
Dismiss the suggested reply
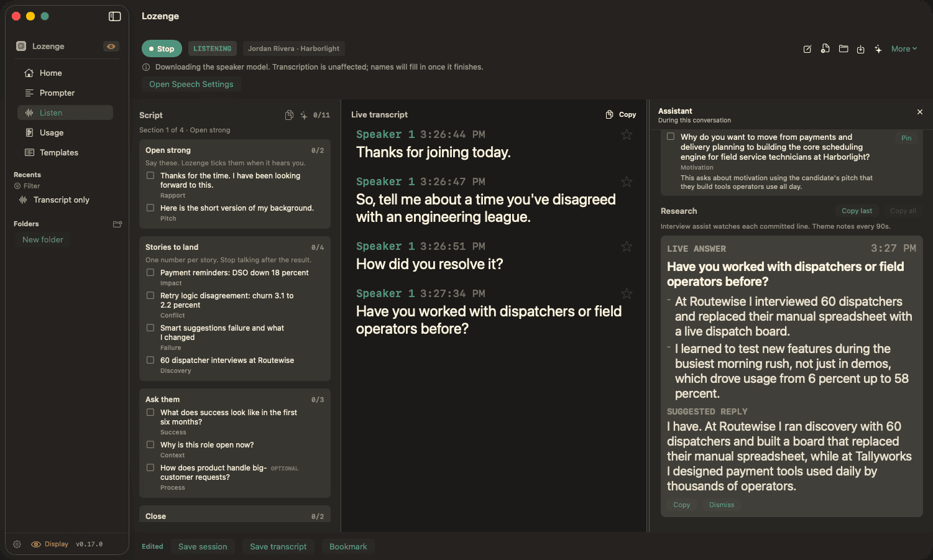(722, 505)
